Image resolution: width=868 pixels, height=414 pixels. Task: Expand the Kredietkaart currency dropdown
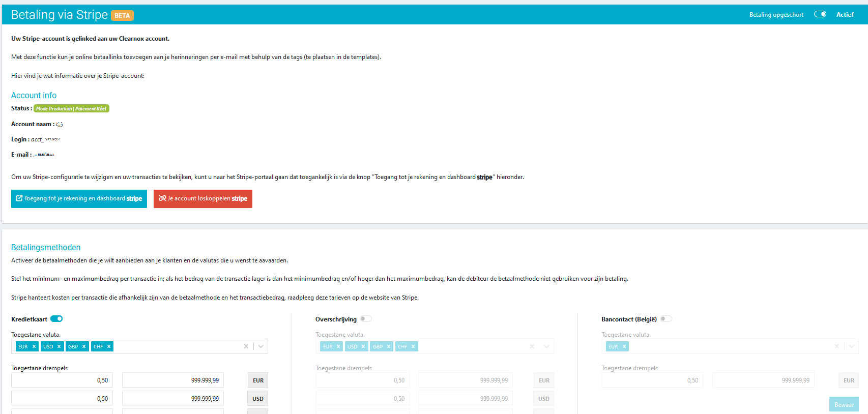tap(261, 346)
